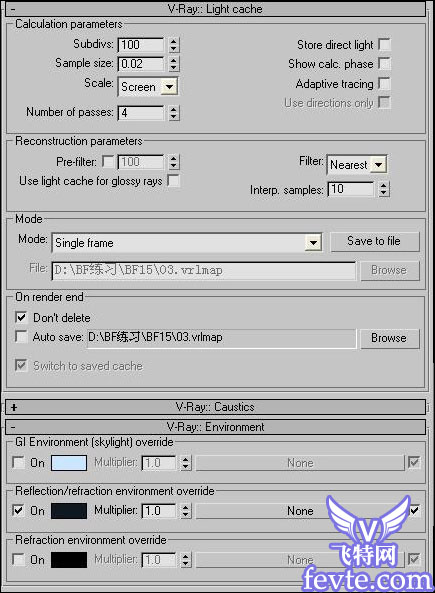Enable Show calc. phase checkbox
The width and height of the screenshot is (435, 593).
[x=384, y=64]
